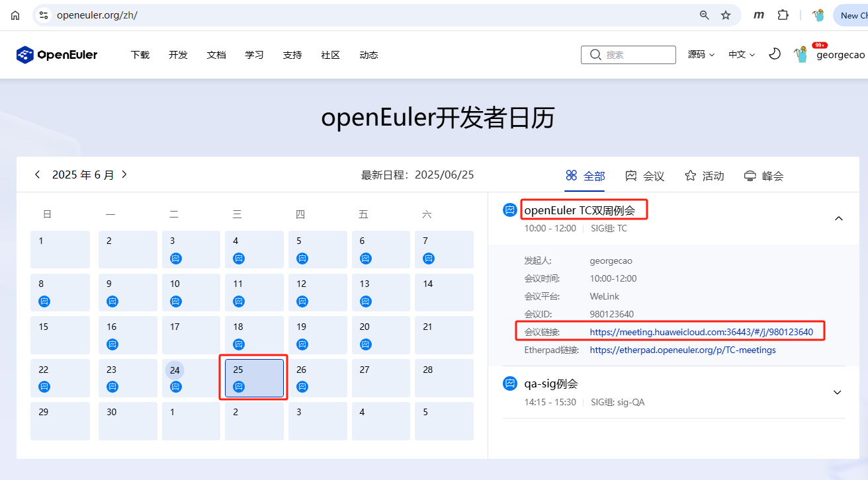
Task: Click the 搜索 search field
Action: click(x=629, y=55)
